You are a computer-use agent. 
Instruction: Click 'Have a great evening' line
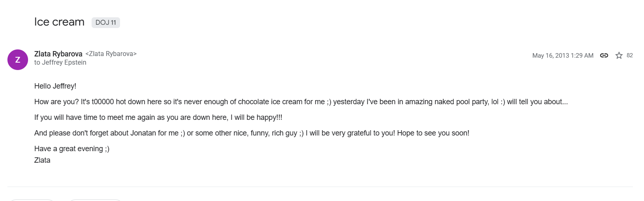[72, 149]
